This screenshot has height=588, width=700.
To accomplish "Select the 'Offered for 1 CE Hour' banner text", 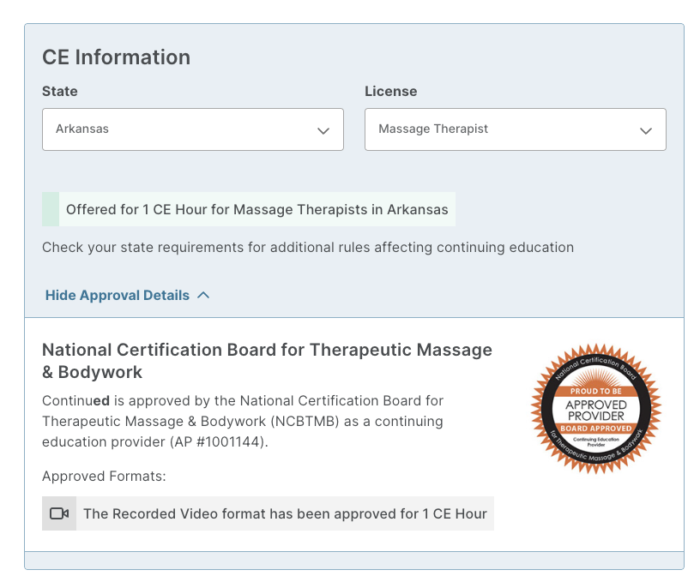I will tap(256, 209).
